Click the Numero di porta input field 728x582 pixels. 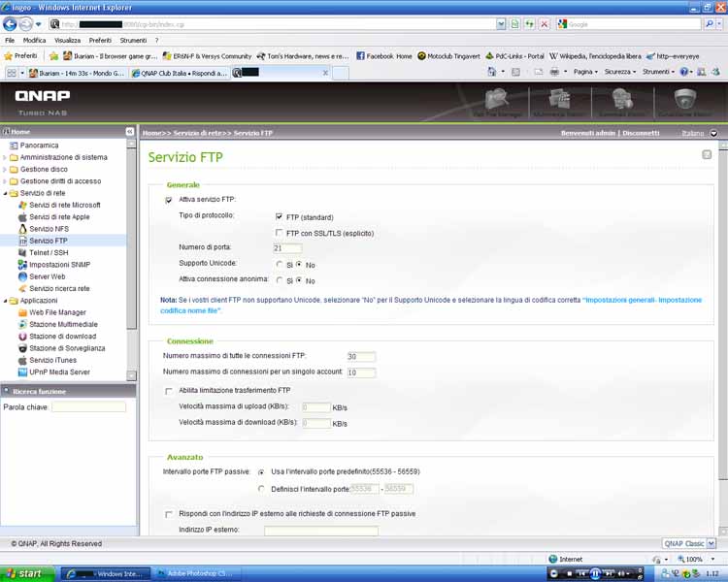pos(288,248)
